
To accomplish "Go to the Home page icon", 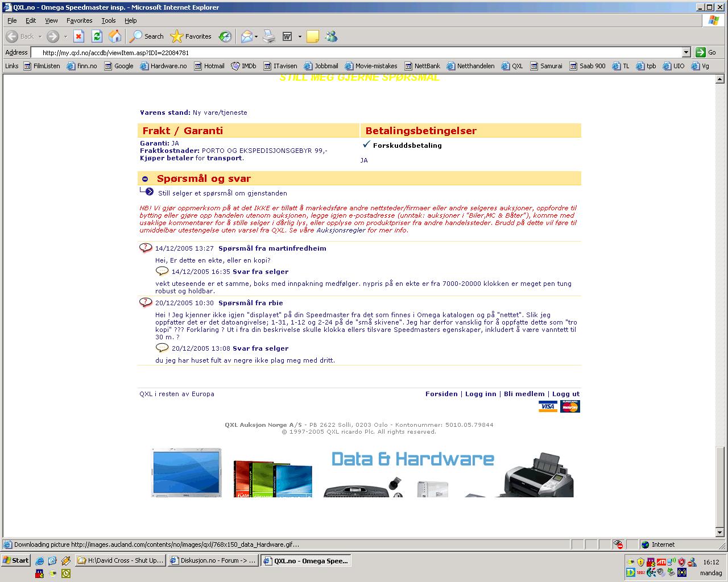I will 115,36.
